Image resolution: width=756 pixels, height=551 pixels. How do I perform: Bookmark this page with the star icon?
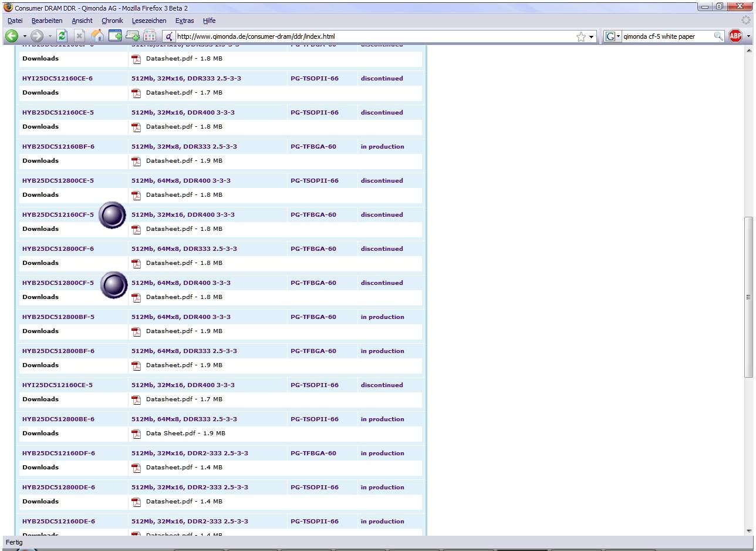(x=581, y=36)
